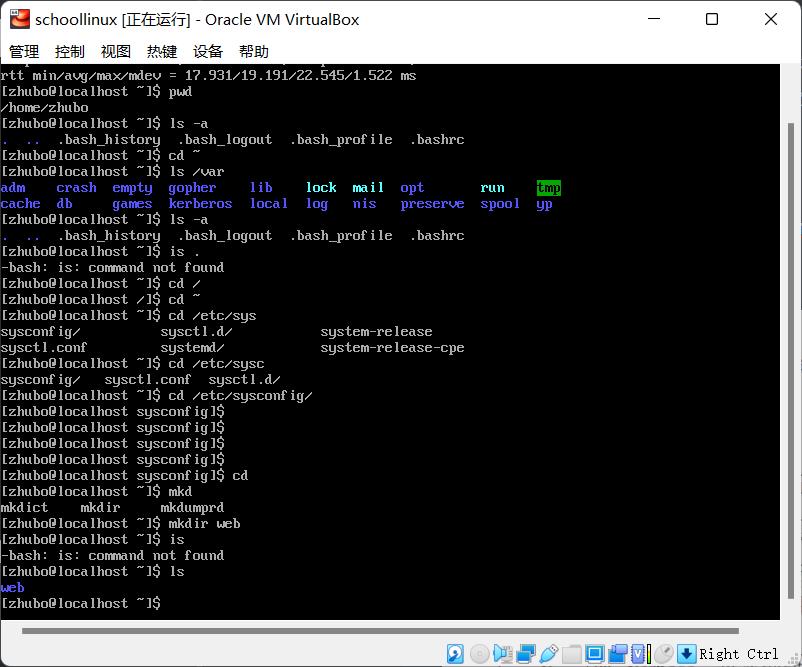Click the system-release-cpe completion text
This screenshot has width=802, height=667.
tap(392, 348)
